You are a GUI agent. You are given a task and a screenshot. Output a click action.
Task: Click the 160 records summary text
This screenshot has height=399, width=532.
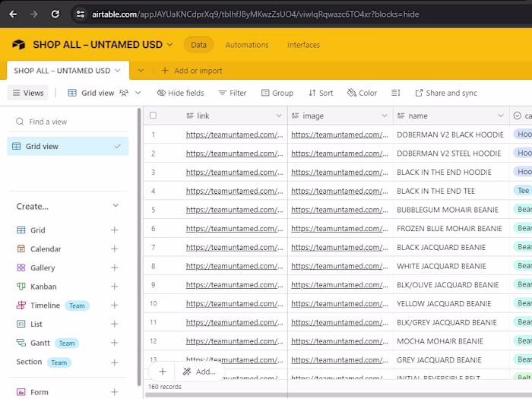pyautogui.click(x=165, y=387)
